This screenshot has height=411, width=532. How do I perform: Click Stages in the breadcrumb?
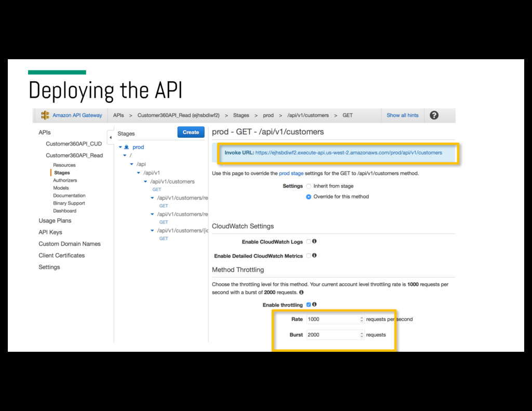click(241, 115)
